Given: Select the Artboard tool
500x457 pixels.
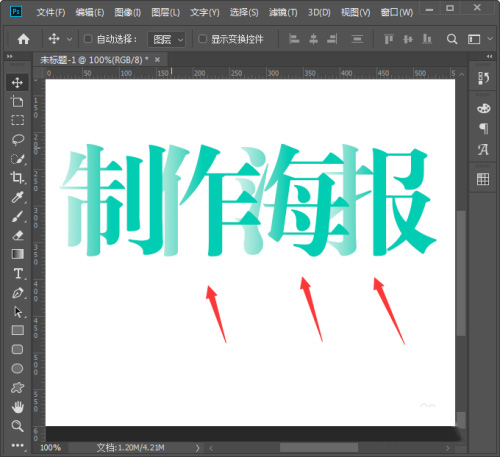Looking at the screenshot, I should click(17, 101).
